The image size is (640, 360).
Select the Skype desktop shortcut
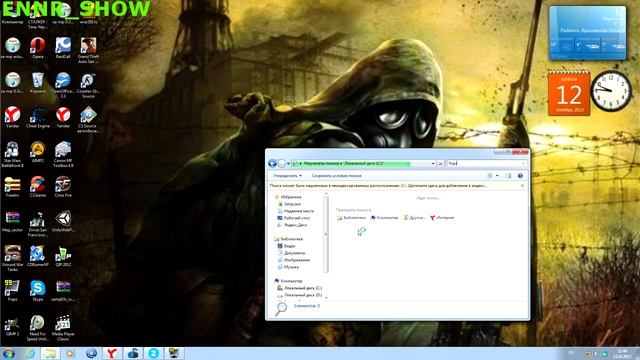(38, 291)
